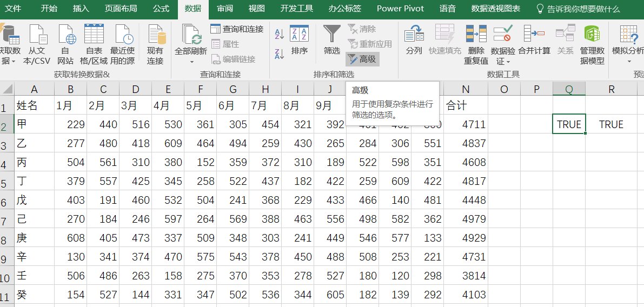
Task: Open the Speech (语音) tab
Action: point(447,8)
